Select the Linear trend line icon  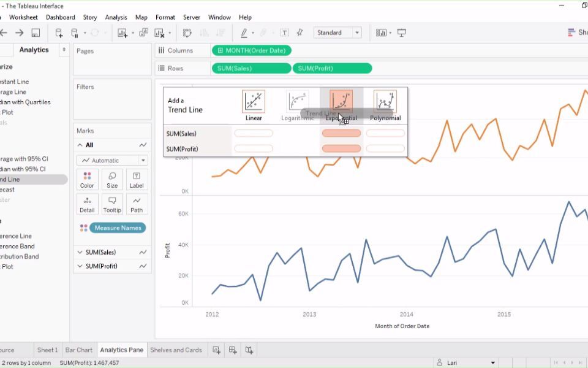point(254,101)
